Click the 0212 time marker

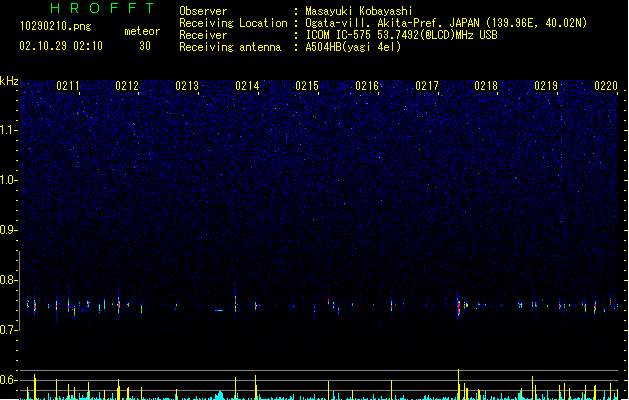[127, 86]
